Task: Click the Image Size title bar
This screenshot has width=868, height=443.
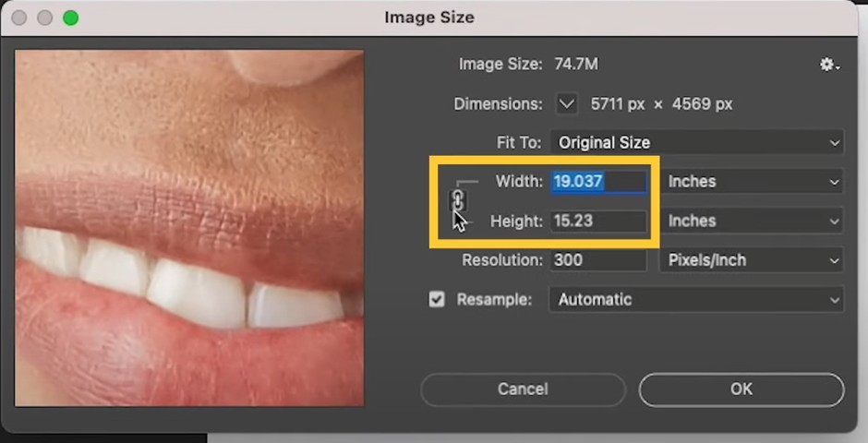Action: (x=429, y=18)
